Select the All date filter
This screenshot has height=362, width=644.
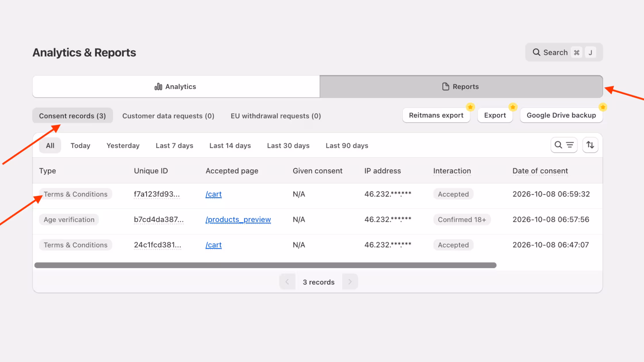(50, 145)
